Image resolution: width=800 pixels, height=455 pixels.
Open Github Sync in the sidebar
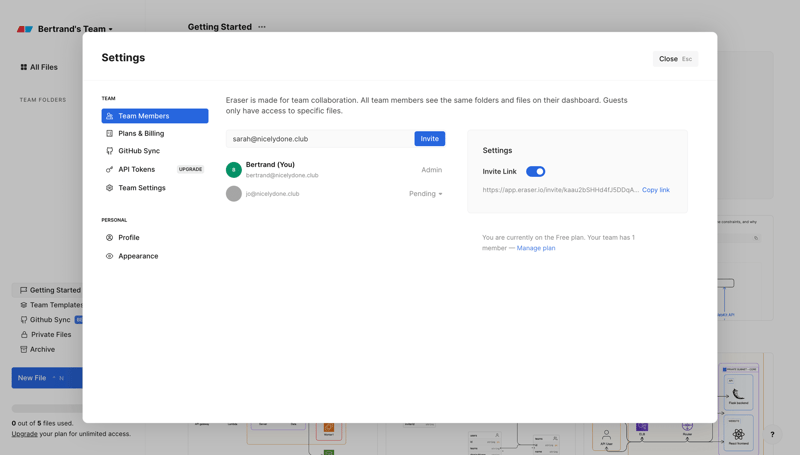point(47,320)
